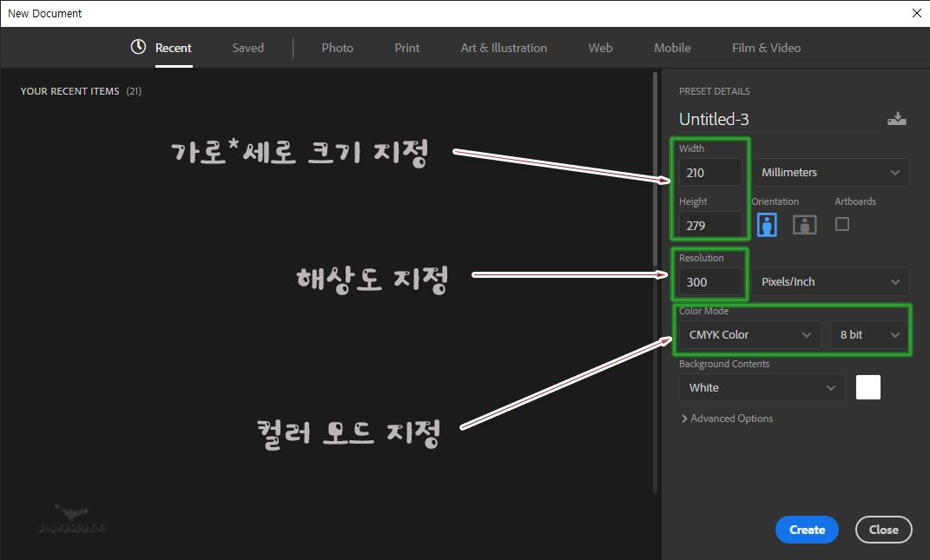Open the Web presets tab

600,48
